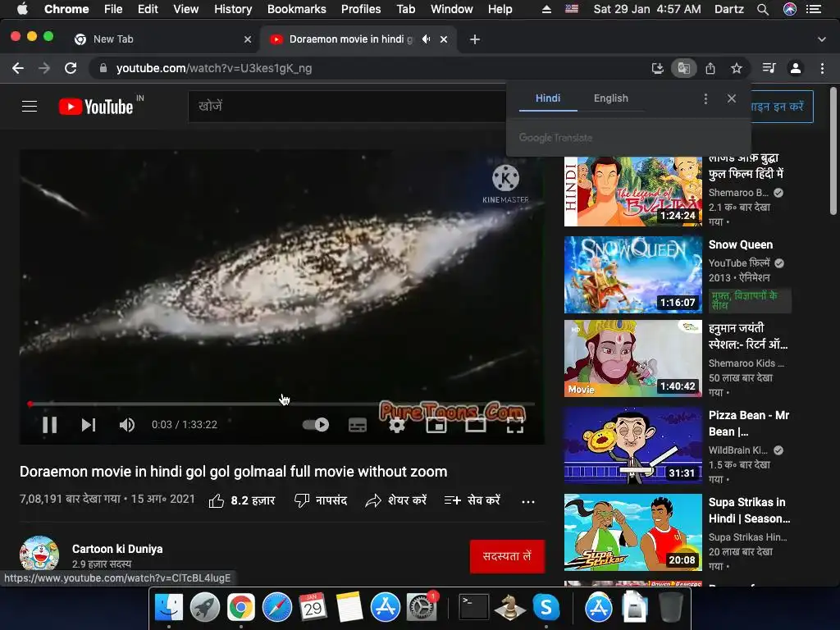
Task: Open the Chrome three-dot menu
Action: pyautogui.click(x=822, y=68)
